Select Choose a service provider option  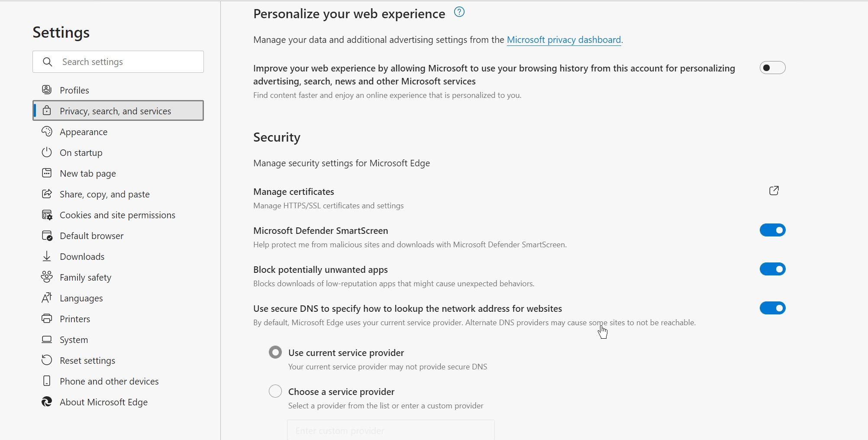(x=275, y=391)
